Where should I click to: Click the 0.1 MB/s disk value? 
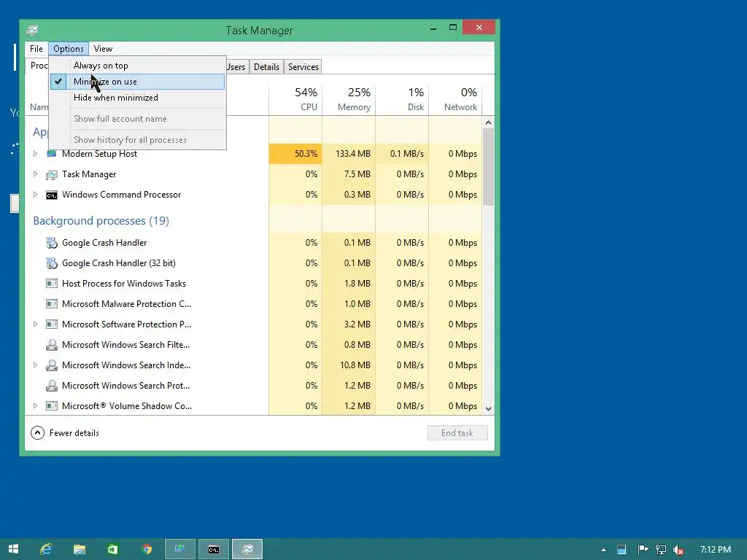click(x=407, y=153)
